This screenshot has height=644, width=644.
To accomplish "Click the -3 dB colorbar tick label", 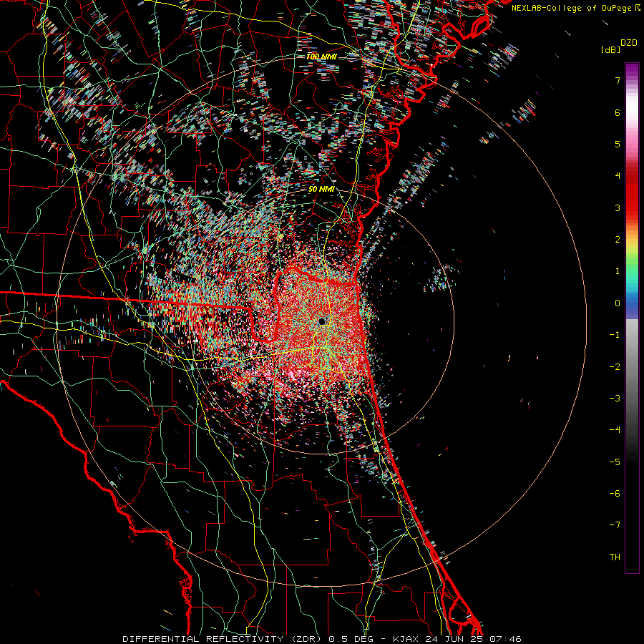I will click(x=615, y=399).
